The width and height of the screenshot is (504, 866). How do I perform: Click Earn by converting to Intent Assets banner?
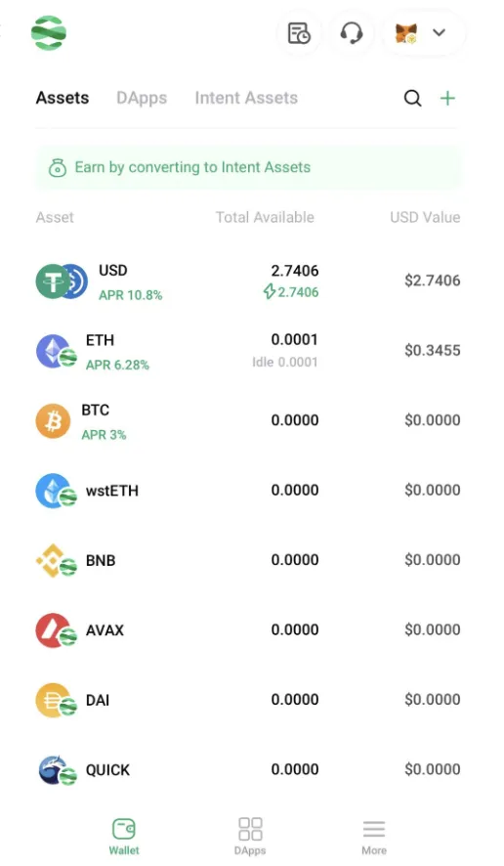click(x=248, y=167)
